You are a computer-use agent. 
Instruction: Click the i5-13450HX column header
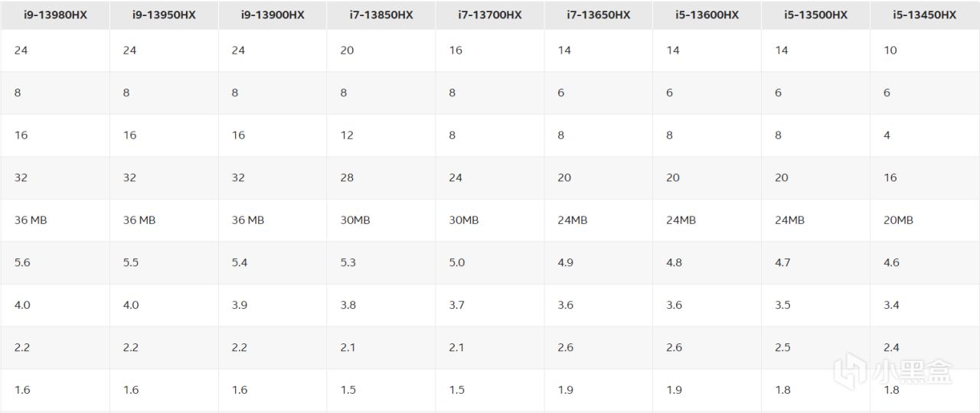(925, 15)
